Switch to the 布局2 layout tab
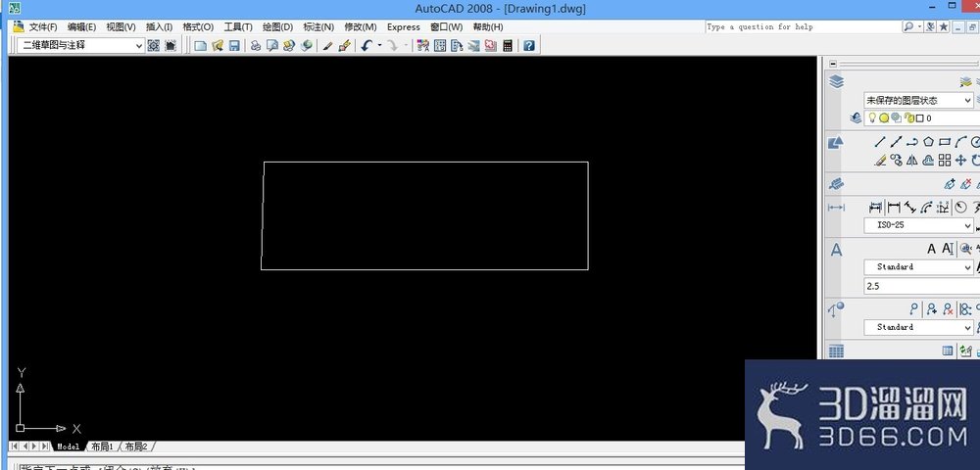980x470 pixels. click(135, 446)
